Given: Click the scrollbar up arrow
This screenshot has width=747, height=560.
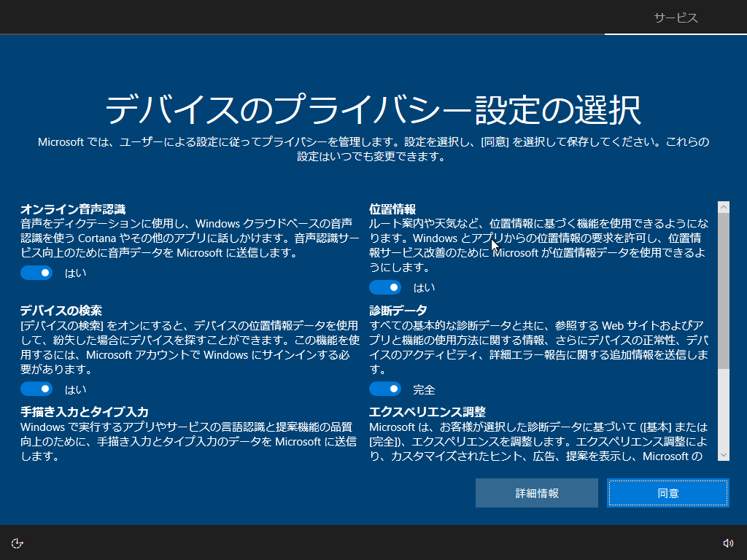Looking at the screenshot, I should (724, 208).
